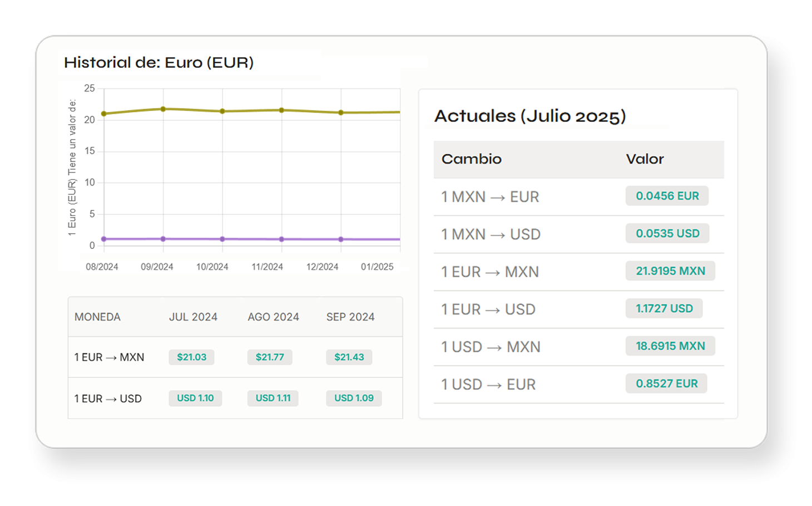Click the olive data point at 11/2024
812x506 pixels.
pyautogui.click(x=281, y=110)
